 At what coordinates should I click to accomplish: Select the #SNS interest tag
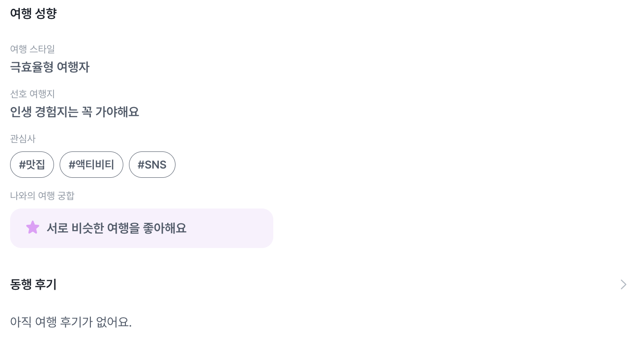point(152,165)
